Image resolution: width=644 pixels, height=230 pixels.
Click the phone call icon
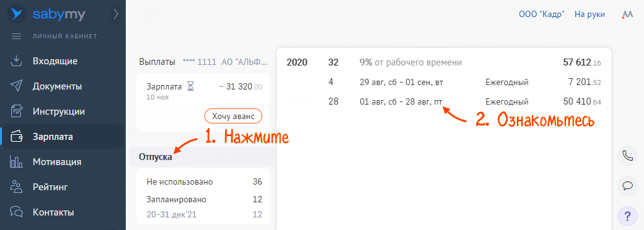click(627, 156)
